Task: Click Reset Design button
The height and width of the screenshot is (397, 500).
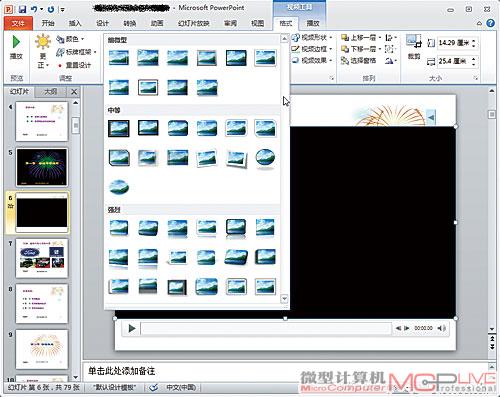Action: pyautogui.click(x=74, y=65)
